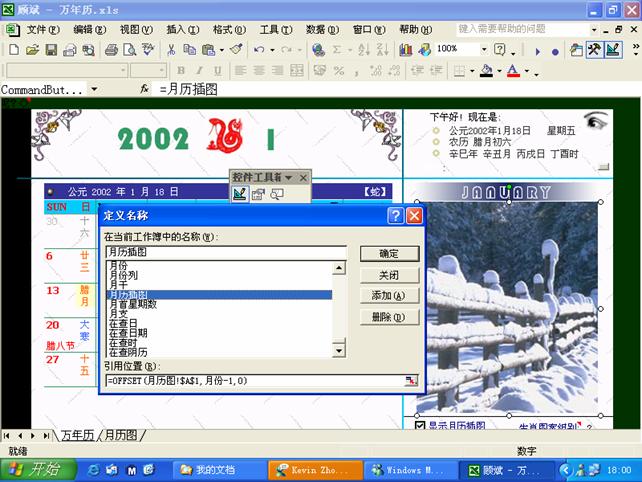Click the Paste icon

209,50
